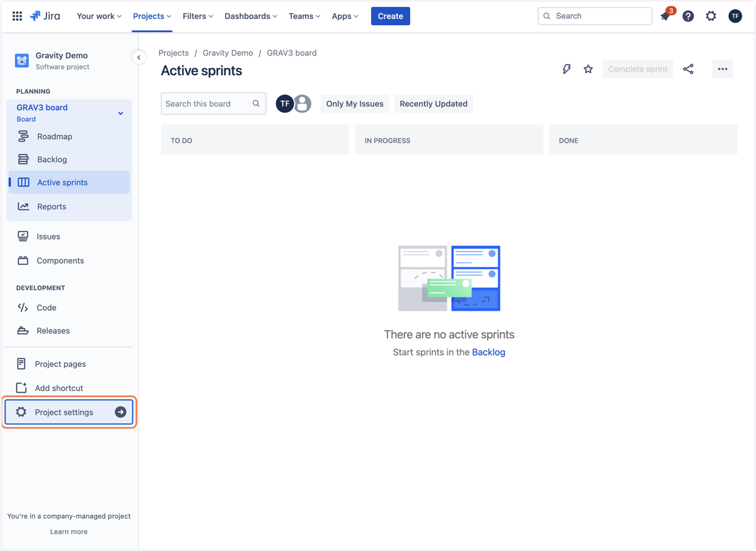
Task: Open the Projects dropdown
Action: pyautogui.click(x=152, y=16)
